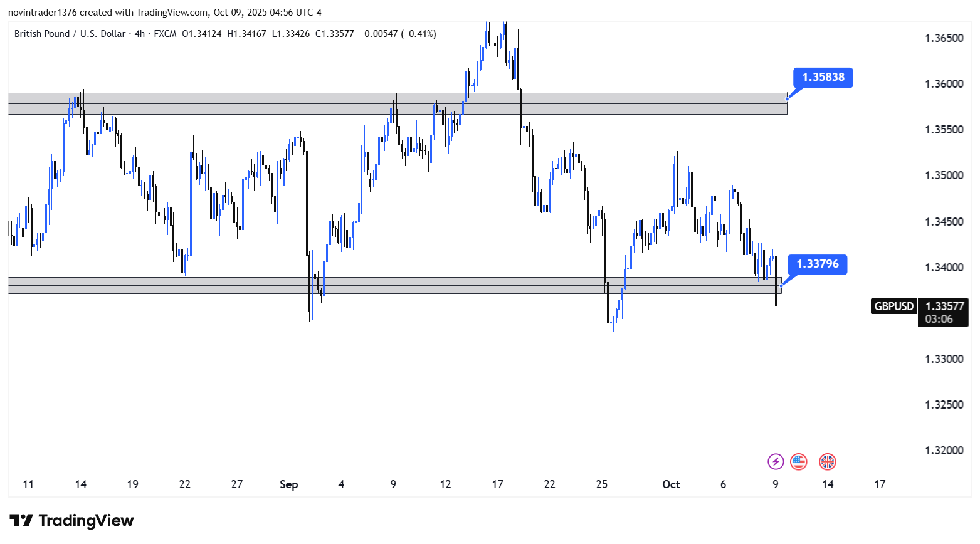Viewport: 980px width, 544px height.
Task: Click the 1.32000 level on price axis
Action: [944, 451]
